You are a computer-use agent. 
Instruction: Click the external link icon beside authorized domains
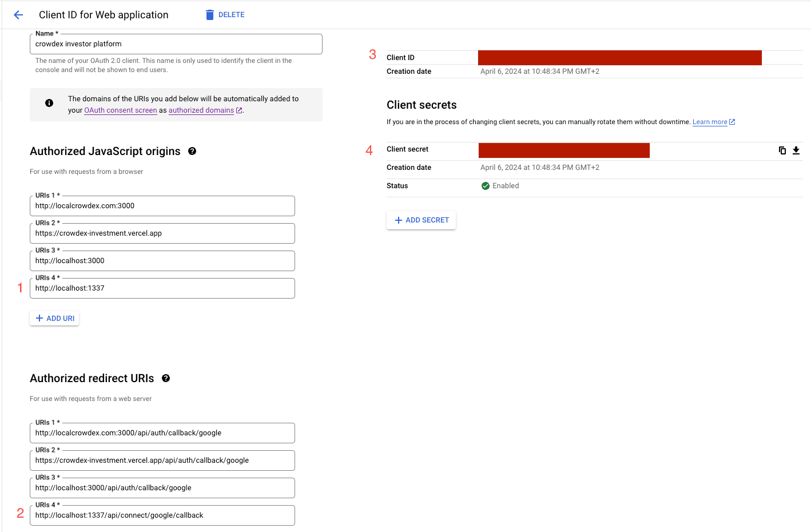tap(240, 110)
